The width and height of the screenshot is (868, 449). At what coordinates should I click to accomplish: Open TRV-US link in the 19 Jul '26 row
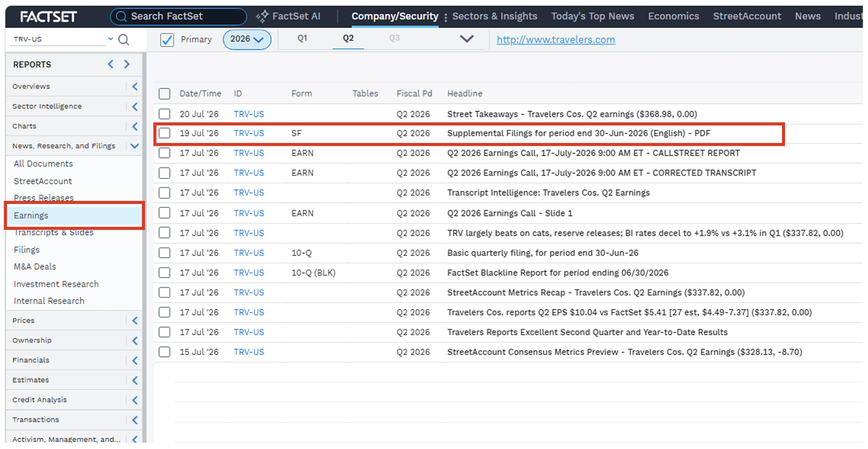(x=249, y=133)
